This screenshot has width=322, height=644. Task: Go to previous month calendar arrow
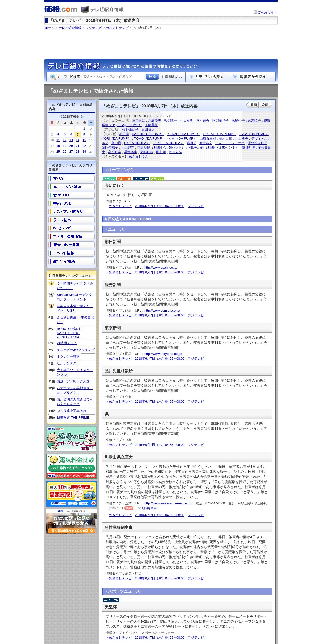(x=61, y=117)
